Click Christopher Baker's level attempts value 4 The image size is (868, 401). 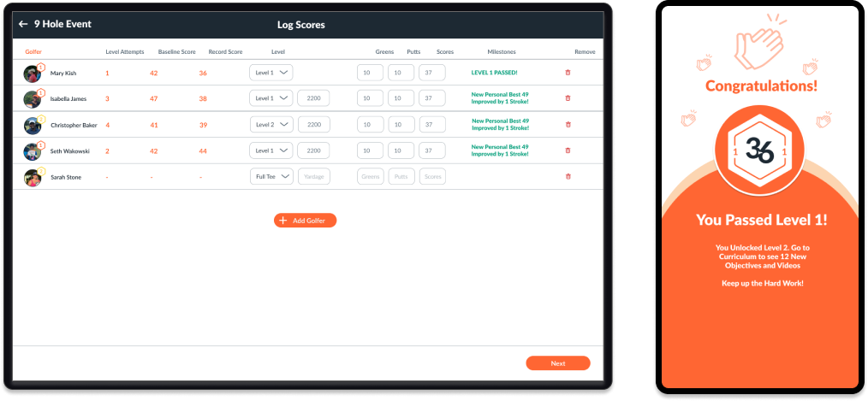(107, 125)
